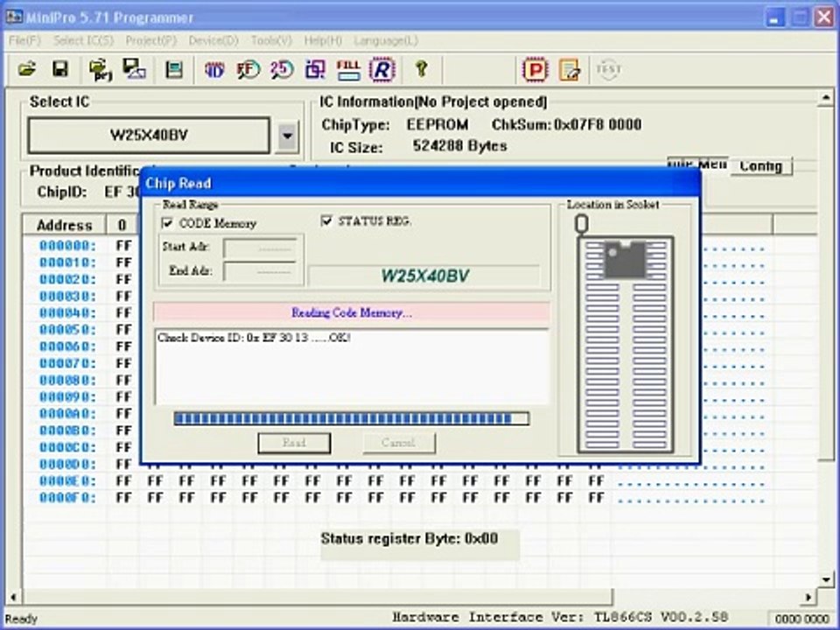Click the R read chip icon
The height and width of the screenshot is (630, 840).
click(382, 70)
